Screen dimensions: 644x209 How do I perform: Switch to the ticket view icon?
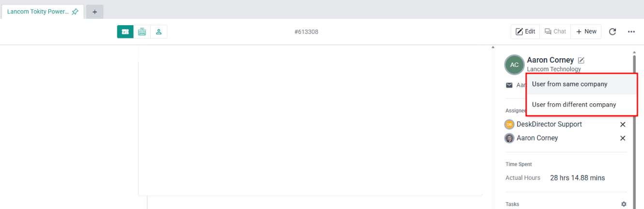coord(125,32)
